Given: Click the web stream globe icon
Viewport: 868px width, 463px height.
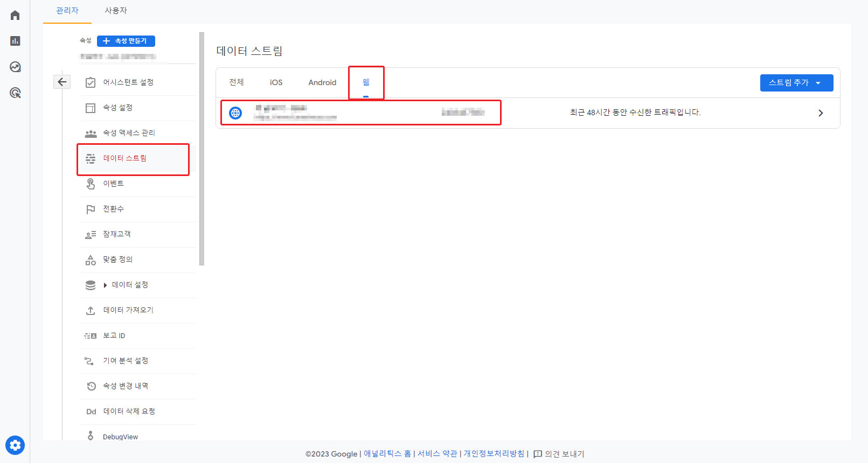Looking at the screenshot, I should pyautogui.click(x=235, y=113).
